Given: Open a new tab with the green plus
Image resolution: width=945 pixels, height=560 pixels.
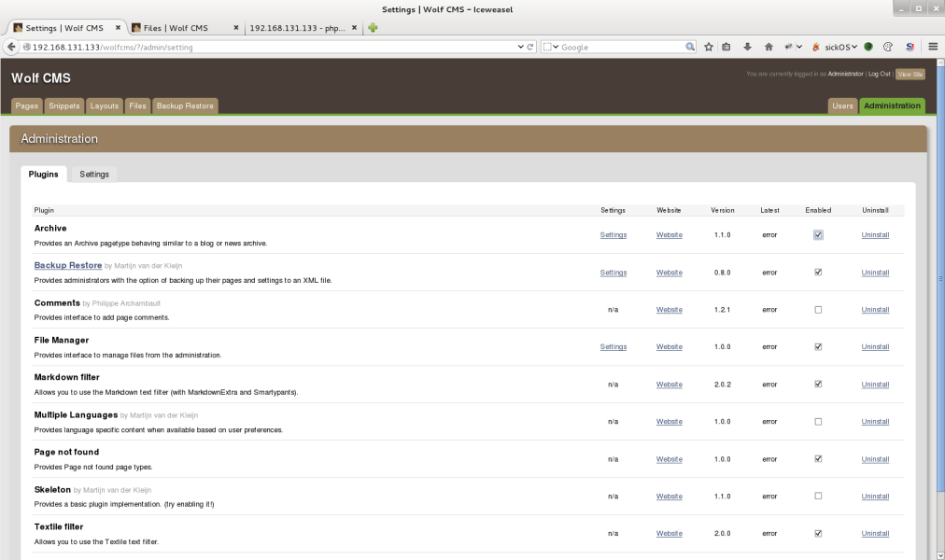Looking at the screenshot, I should tap(373, 28).
